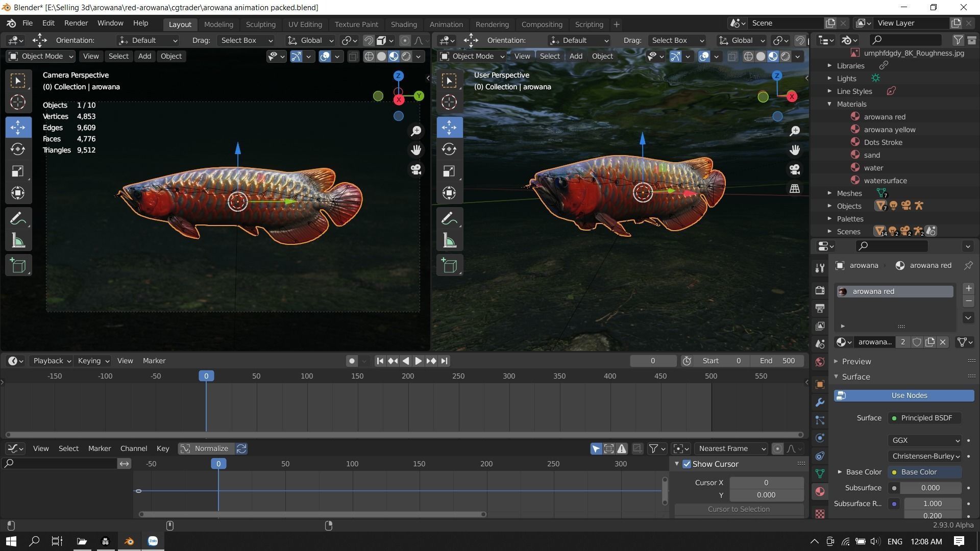980x551 pixels.
Task: Open the Output properties tab
Action: (x=820, y=308)
